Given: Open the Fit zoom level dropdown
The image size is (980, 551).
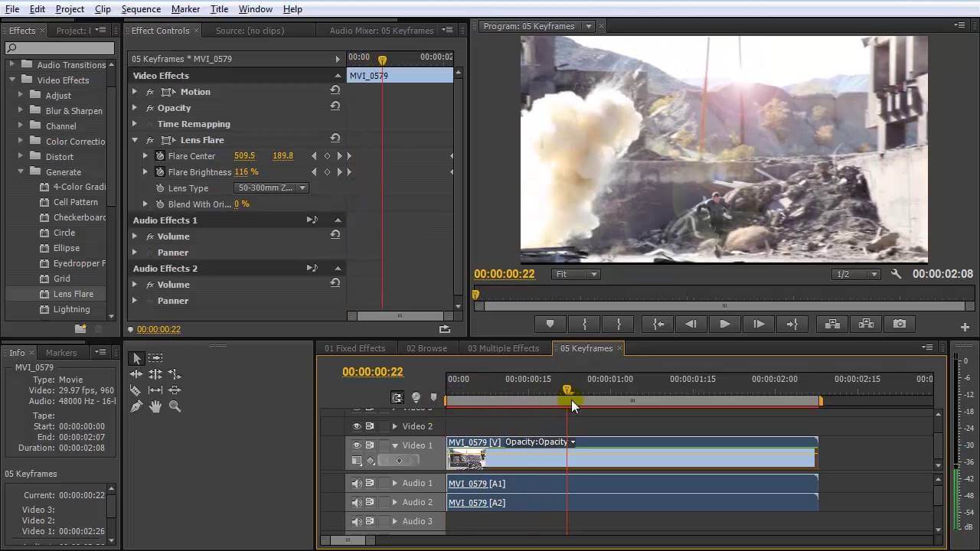Looking at the screenshot, I should pos(575,274).
